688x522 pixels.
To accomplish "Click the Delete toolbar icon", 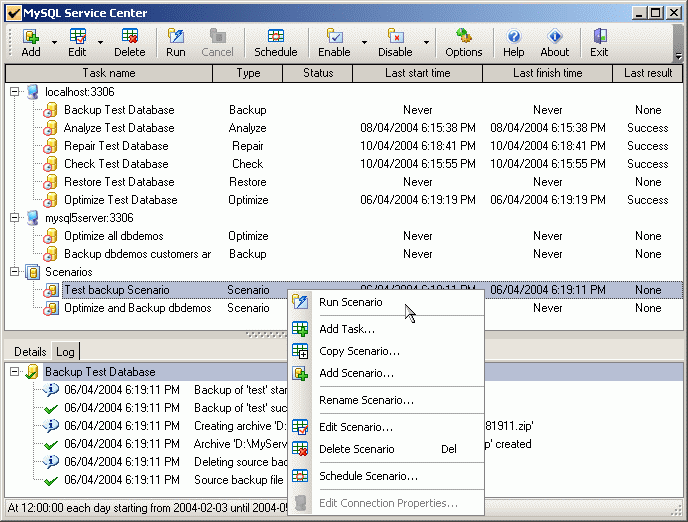I will 130,36.
